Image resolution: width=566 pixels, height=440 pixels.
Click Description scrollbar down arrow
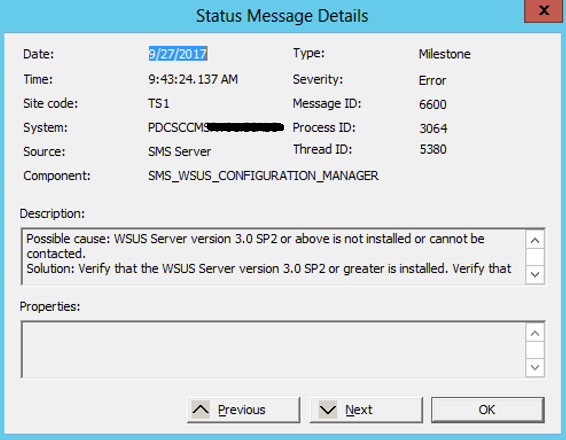pyautogui.click(x=535, y=274)
